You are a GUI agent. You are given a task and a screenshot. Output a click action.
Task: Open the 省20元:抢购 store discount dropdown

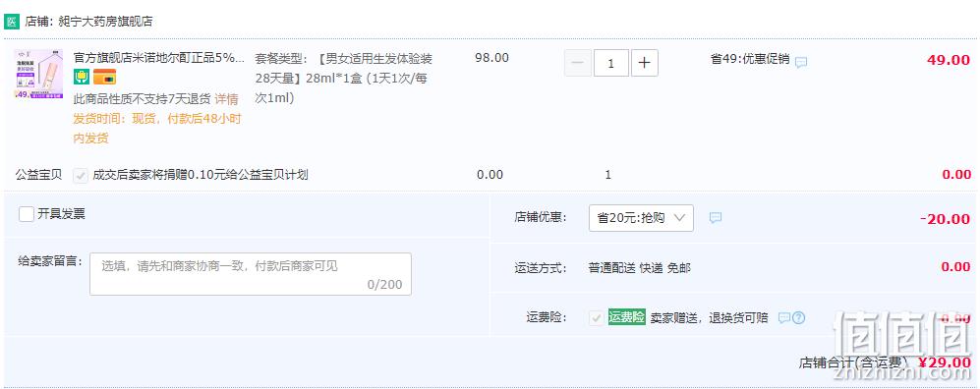coord(641,218)
